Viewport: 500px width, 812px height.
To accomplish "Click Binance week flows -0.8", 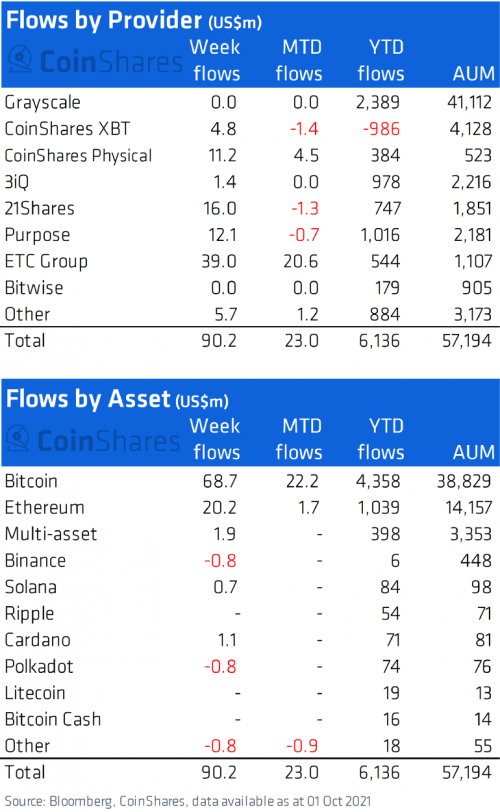I will pyautogui.click(x=220, y=561).
